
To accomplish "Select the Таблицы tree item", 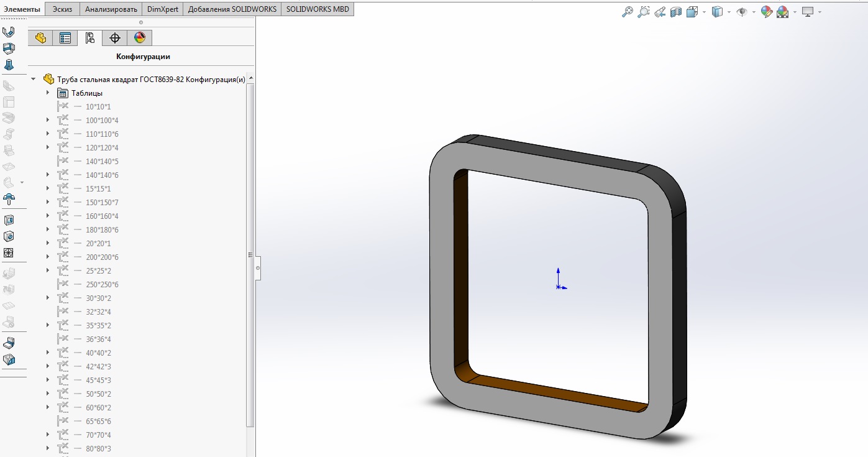I will 87,93.
